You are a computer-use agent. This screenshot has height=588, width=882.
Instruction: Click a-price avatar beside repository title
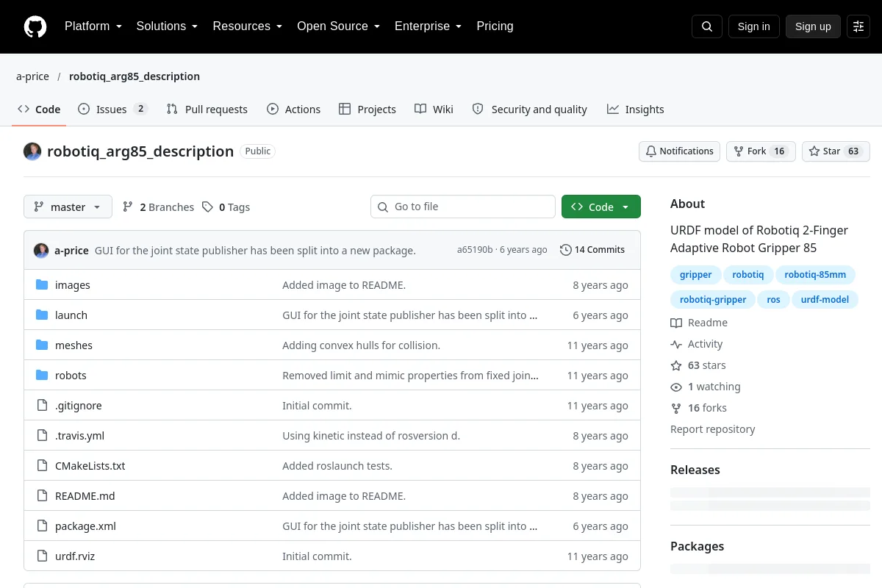pos(32,151)
